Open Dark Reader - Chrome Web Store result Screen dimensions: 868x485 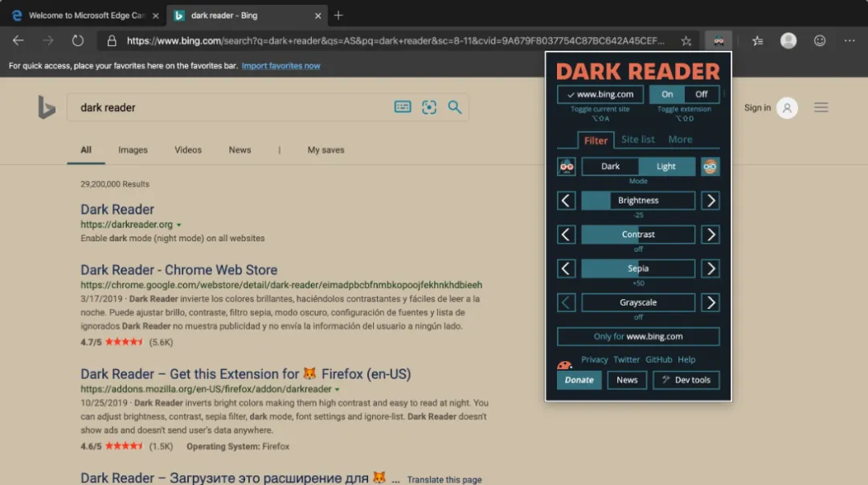(178, 270)
